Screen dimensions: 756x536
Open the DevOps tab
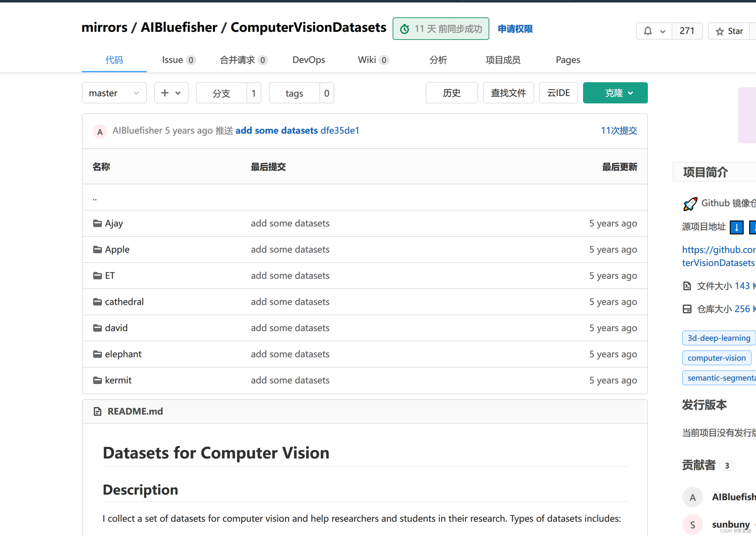point(309,60)
